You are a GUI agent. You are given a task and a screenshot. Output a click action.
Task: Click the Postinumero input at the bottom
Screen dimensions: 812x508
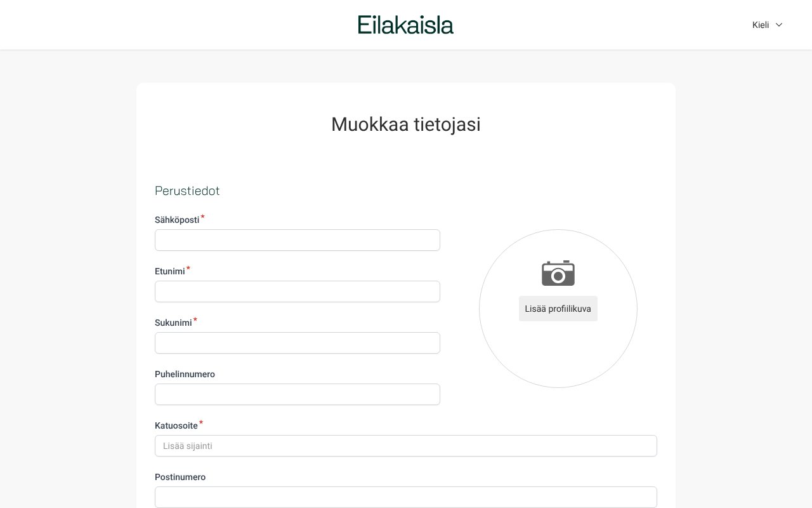tap(406, 497)
